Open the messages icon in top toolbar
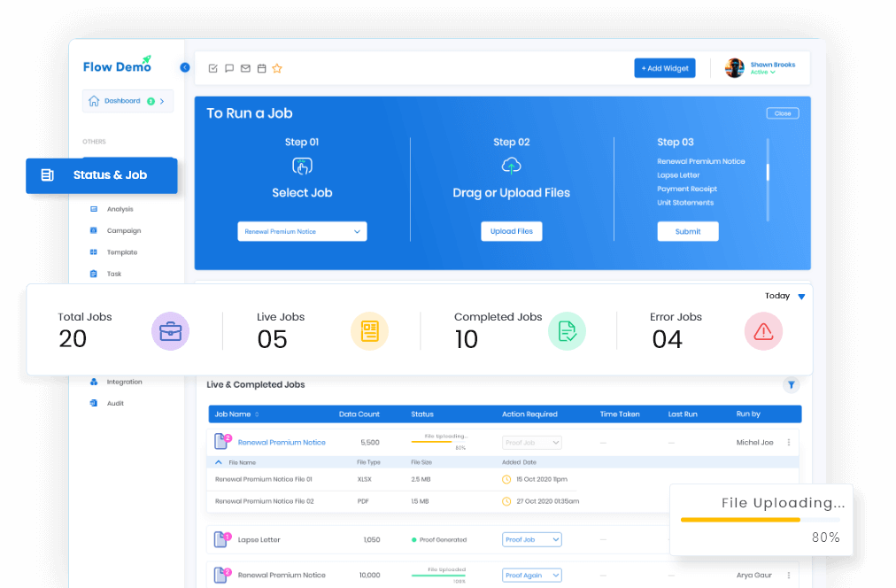Viewport: 896px width, 588px height. (229, 67)
